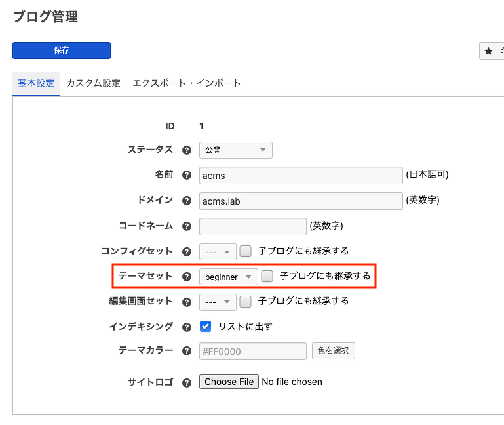Show help for 編集画面セット
The image size is (504, 425).
[x=187, y=302]
